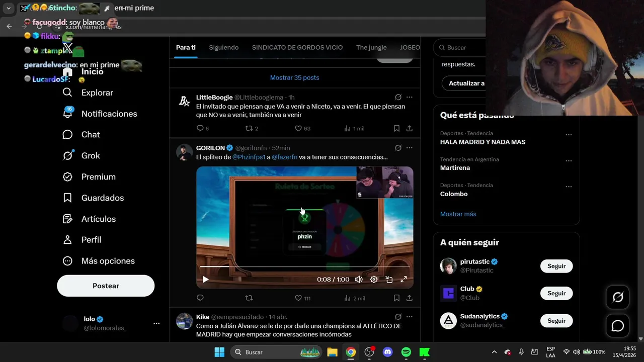This screenshot has height=362, width=644.
Task: Bookmark GORILON's post
Action: pos(396,298)
